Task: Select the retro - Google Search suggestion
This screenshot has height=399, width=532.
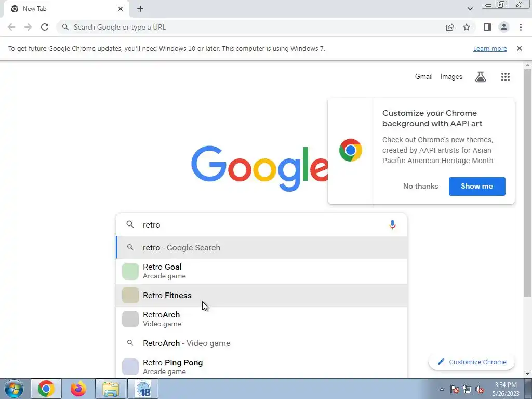Action: point(261,248)
